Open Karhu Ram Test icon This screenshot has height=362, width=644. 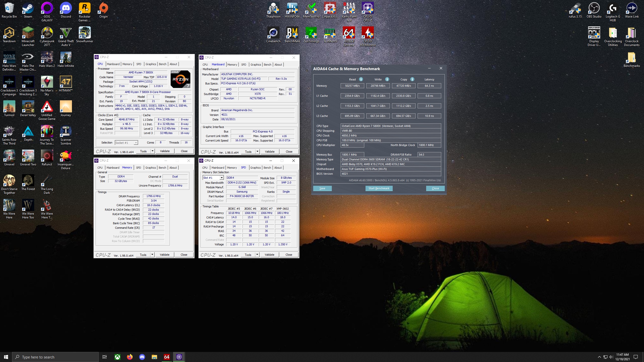349,12
